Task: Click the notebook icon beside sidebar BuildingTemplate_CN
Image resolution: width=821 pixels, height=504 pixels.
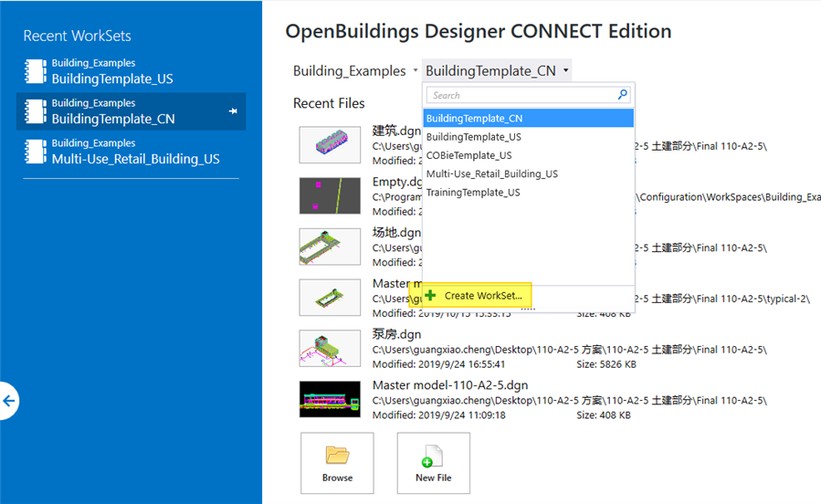Action: (35, 111)
